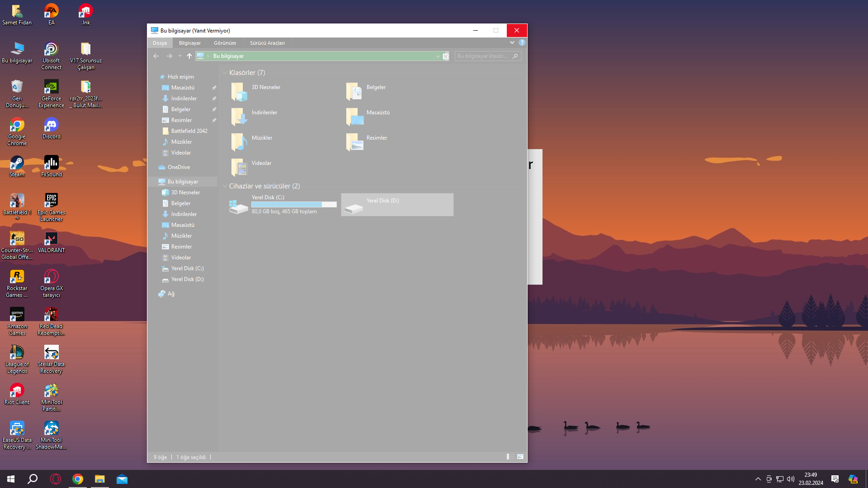Open the 3D Nesneler folder icon
Screen dimensions: 868x488
(x=239, y=92)
